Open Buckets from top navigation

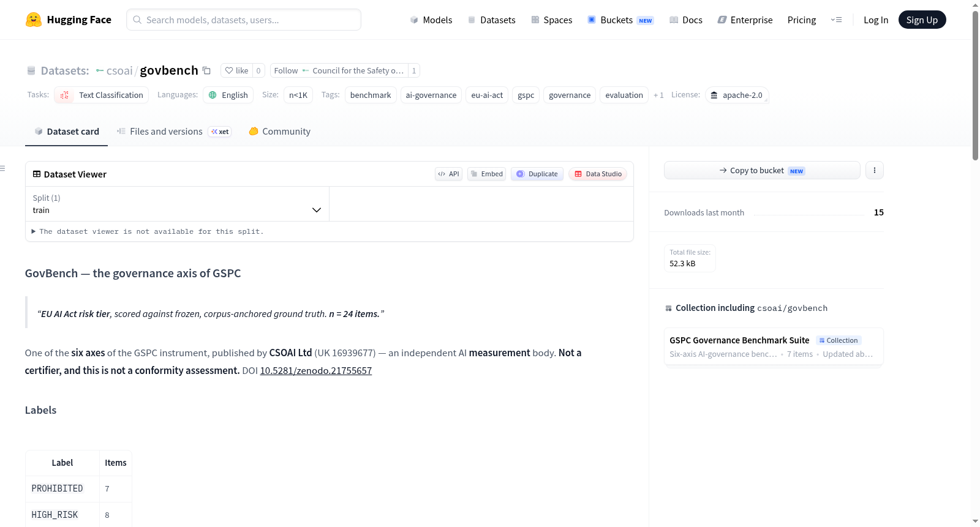[x=620, y=20]
